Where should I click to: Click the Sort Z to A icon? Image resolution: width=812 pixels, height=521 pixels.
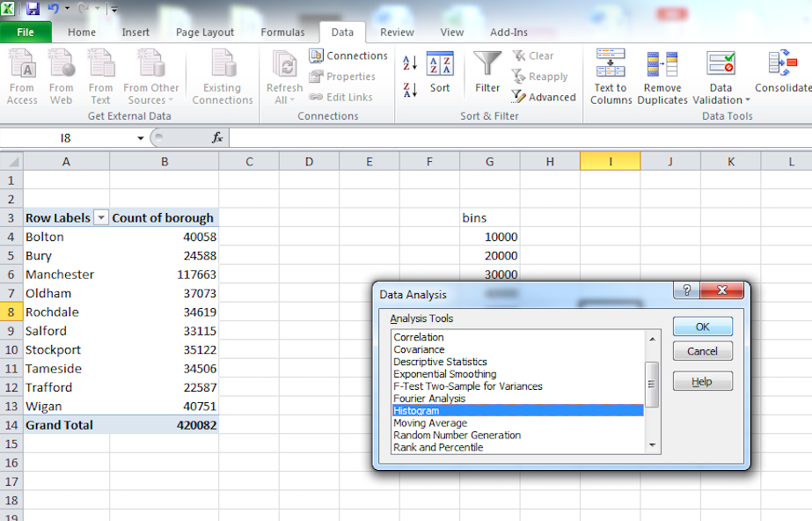click(410, 89)
